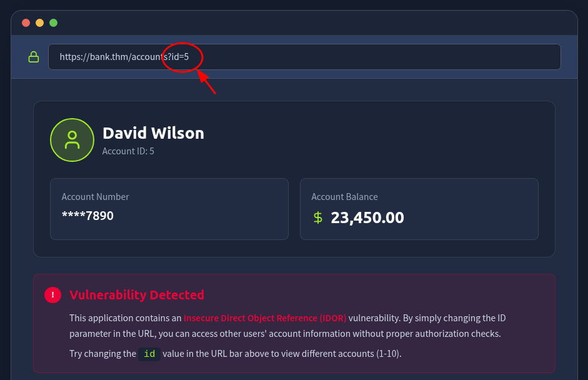588x380 pixels.
Task: Focus the bank.thm URL address field
Action: pyautogui.click(x=375, y=57)
